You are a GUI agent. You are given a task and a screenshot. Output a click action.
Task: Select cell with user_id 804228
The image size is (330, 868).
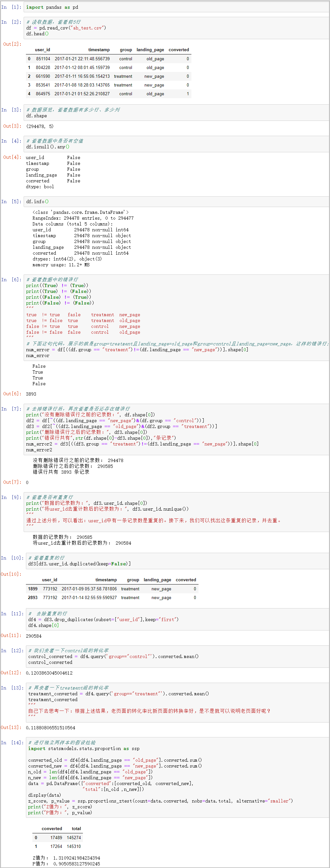[43, 67]
